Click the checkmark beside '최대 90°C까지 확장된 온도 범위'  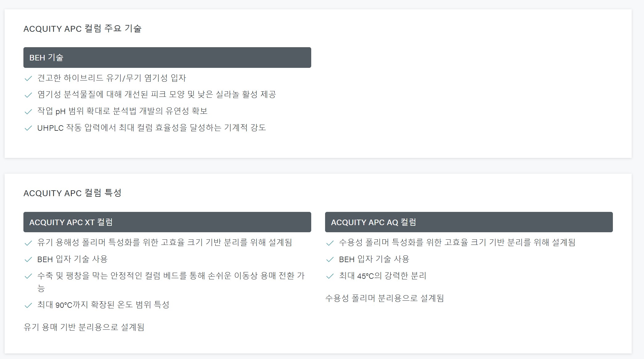28,305
